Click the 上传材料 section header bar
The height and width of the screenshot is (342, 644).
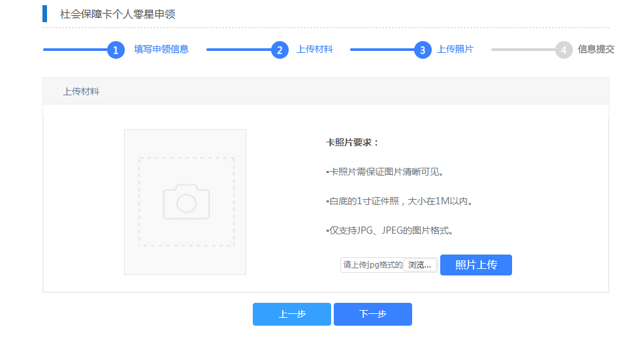click(x=325, y=91)
